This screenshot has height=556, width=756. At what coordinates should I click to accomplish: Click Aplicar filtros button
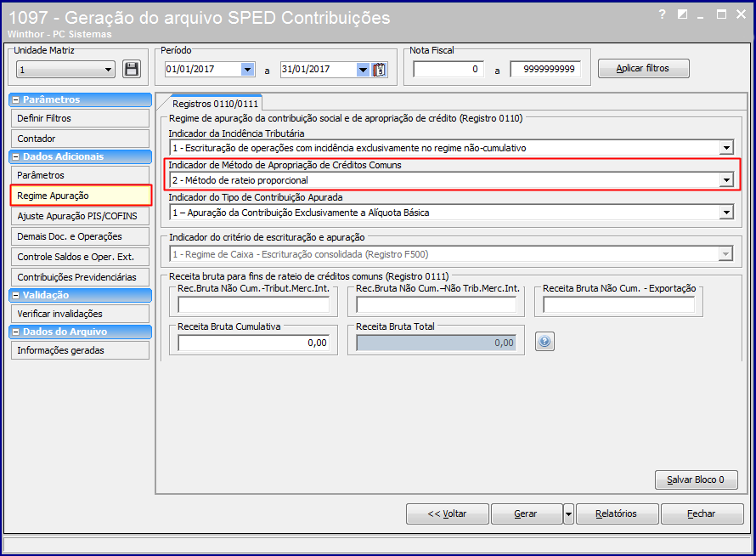(x=643, y=69)
